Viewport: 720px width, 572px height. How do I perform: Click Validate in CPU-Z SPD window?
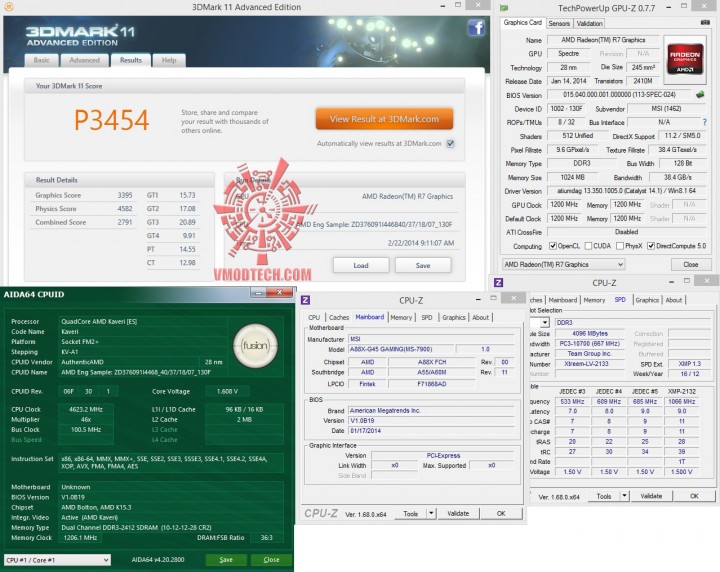point(651,496)
